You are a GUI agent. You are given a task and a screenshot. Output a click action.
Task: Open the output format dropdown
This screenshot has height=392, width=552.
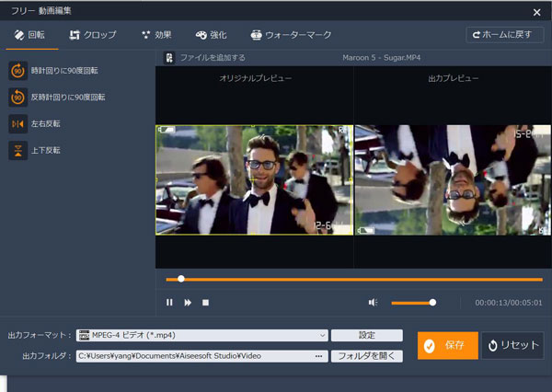point(202,335)
